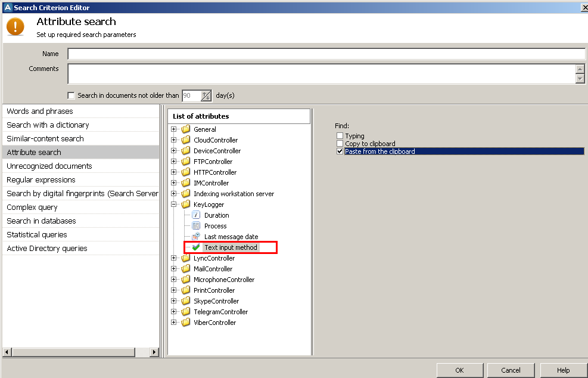Click the ViberController folder icon
Image resolution: width=588 pixels, height=378 pixels.
coord(186,323)
